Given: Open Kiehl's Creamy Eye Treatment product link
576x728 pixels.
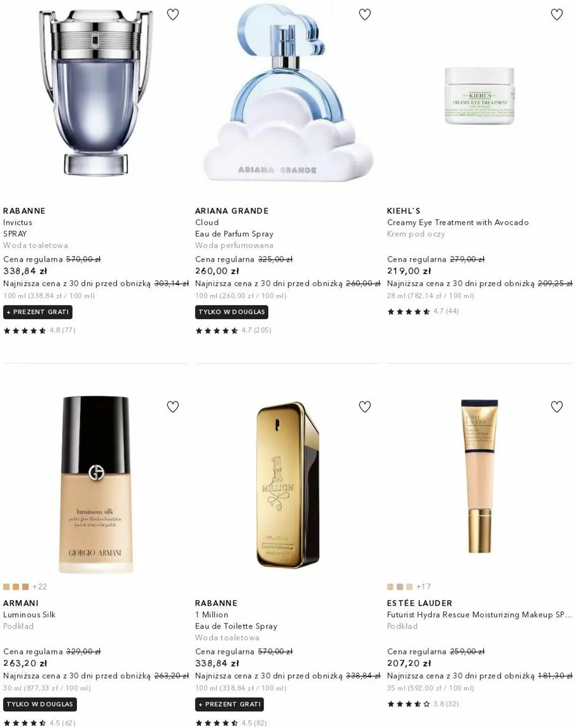Looking at the screenshot, I should (458, 222).
